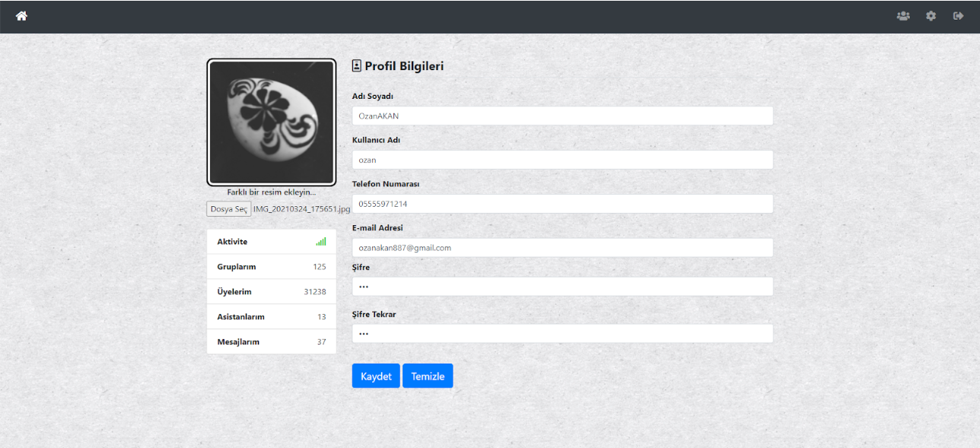Open the settings gear icon
The image size is (980, 448).
[x=931, y=15]
